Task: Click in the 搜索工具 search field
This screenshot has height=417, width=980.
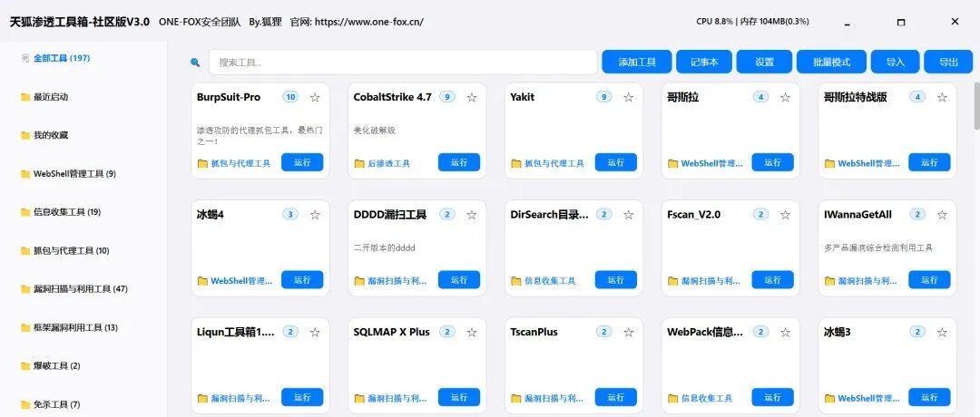Action: pyautogui.click(x=403, y=63)
